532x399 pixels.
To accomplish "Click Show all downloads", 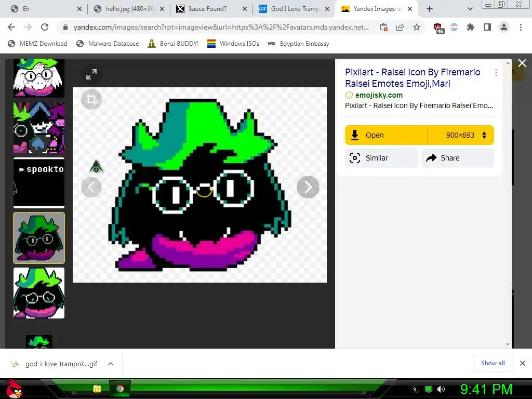I will coord(493,363).
